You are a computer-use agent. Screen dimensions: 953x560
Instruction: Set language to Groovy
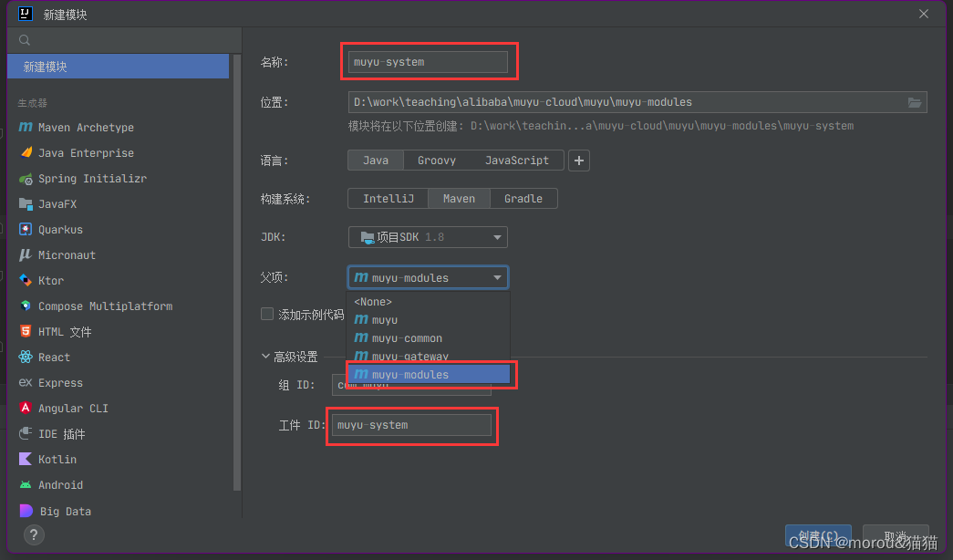click(x=437, y=161)
